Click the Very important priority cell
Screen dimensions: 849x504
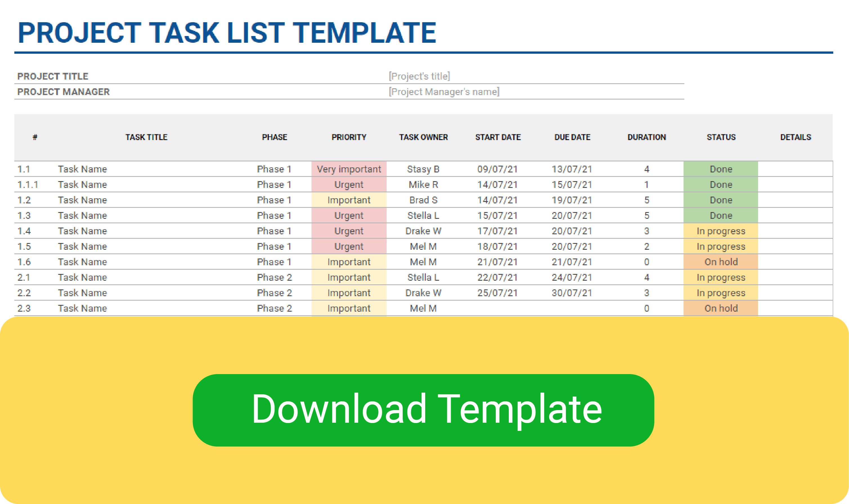click(x=349, y=169)
